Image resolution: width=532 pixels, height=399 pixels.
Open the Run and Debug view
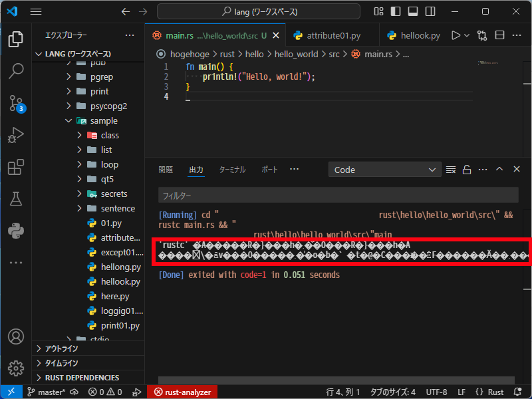15,135
